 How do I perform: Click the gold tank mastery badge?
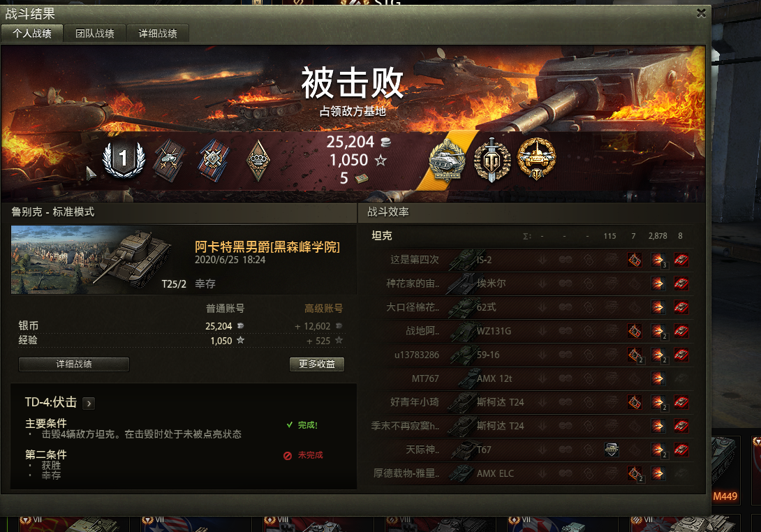[447, 159]
